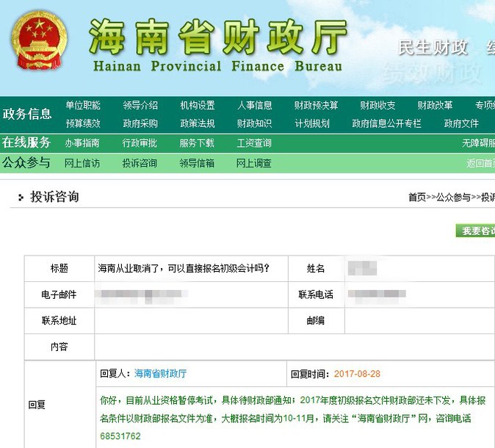Go to 机构设置 page
This screenshot has height=448, width=495.
pyautogui.click(x=197, y=106)
